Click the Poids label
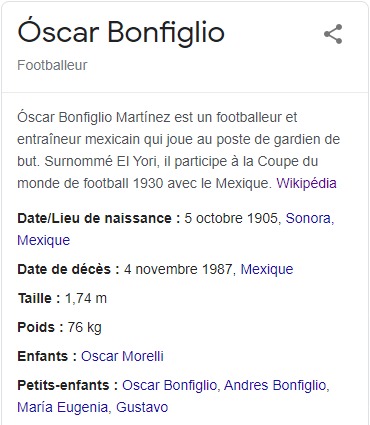 pos(40,327)
